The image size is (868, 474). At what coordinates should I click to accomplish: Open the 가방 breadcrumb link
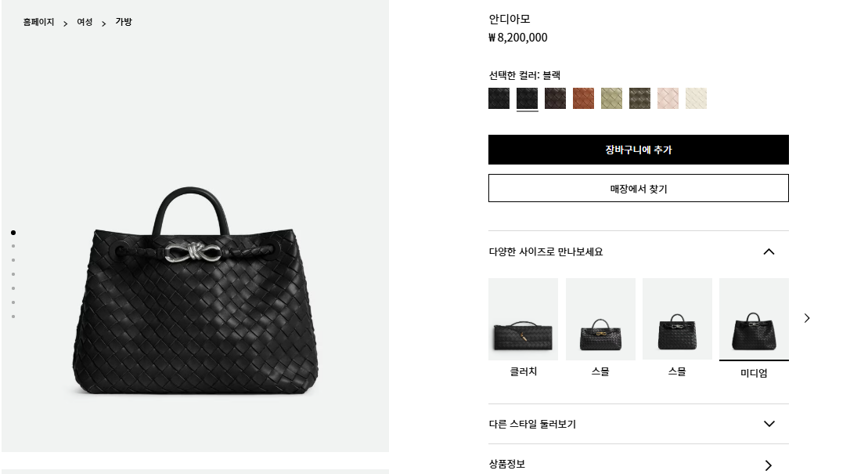point(124,22)
